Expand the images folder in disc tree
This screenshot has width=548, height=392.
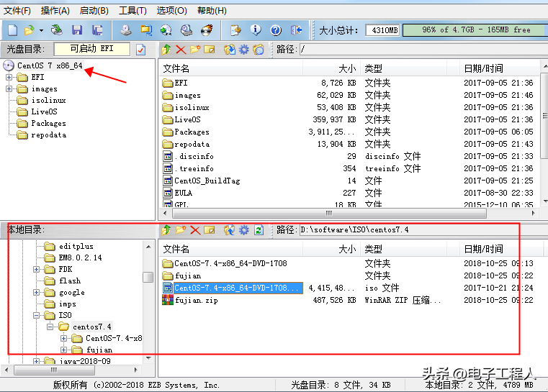(x=9, y=88)
